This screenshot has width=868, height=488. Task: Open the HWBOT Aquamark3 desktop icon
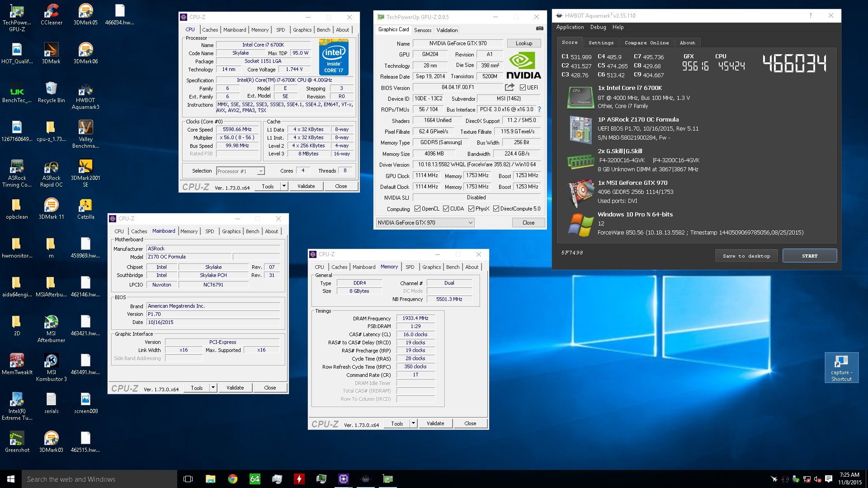point(85,96)
